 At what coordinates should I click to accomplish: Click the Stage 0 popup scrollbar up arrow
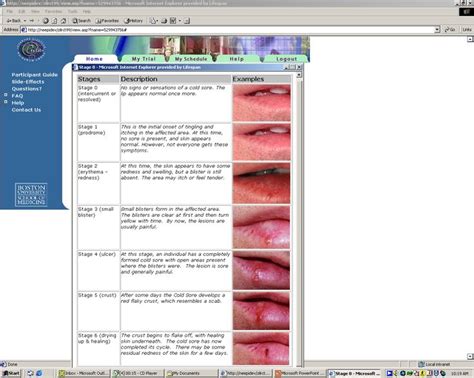point(299,75)
